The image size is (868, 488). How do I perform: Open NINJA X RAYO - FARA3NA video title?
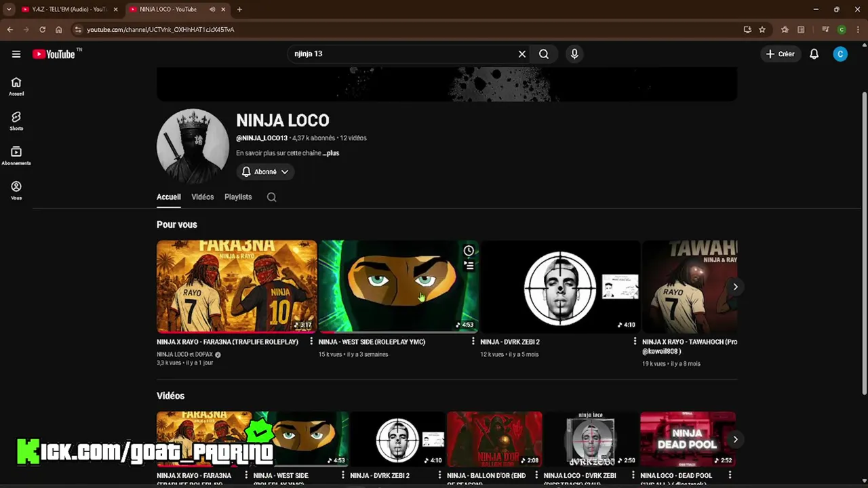point(227,342)
